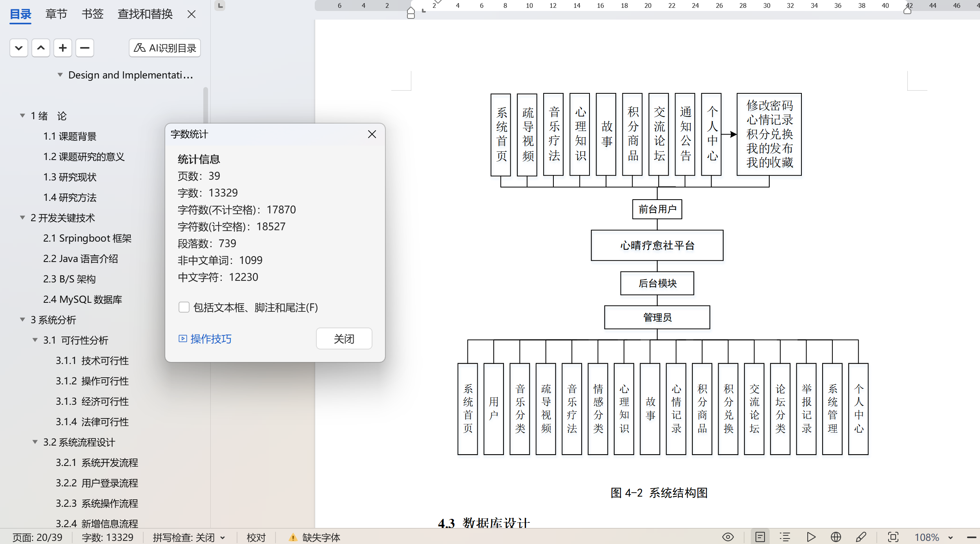Click the web layout globe icon
The image size is (980, 544).
(x=836, y=537)
